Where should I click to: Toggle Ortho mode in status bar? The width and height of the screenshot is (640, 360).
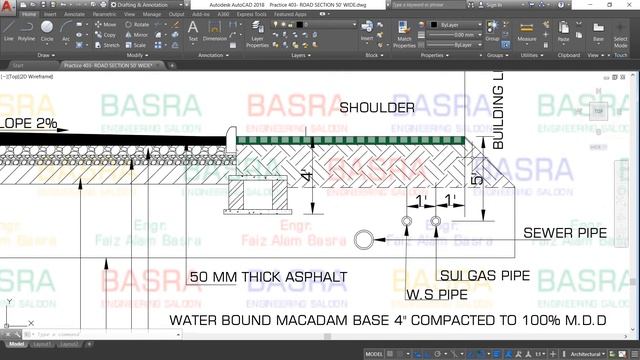pyautogui.click(x=428, y=354)
